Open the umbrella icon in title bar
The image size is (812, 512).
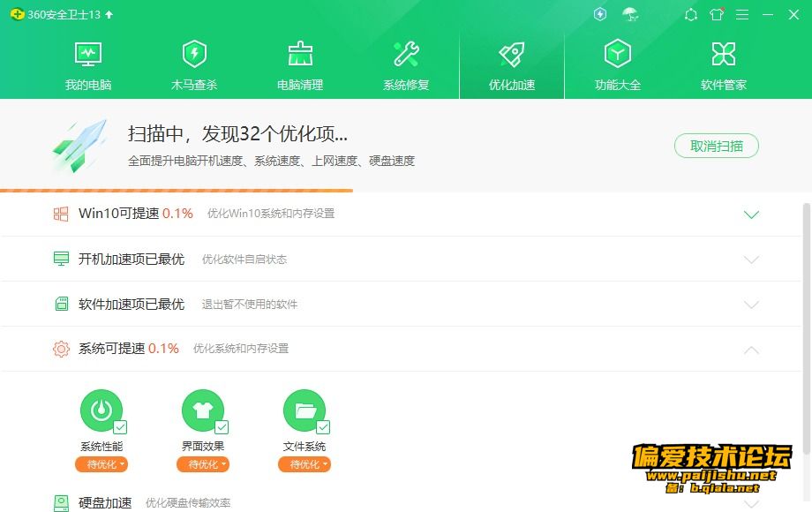pyautogui.click(x=630, y=14)
